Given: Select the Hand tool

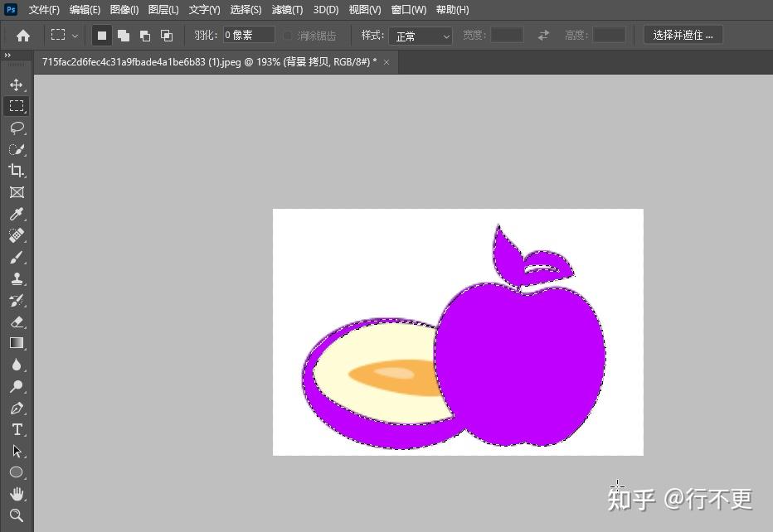Looking at the screenshot, I should [x=17, y=494].
